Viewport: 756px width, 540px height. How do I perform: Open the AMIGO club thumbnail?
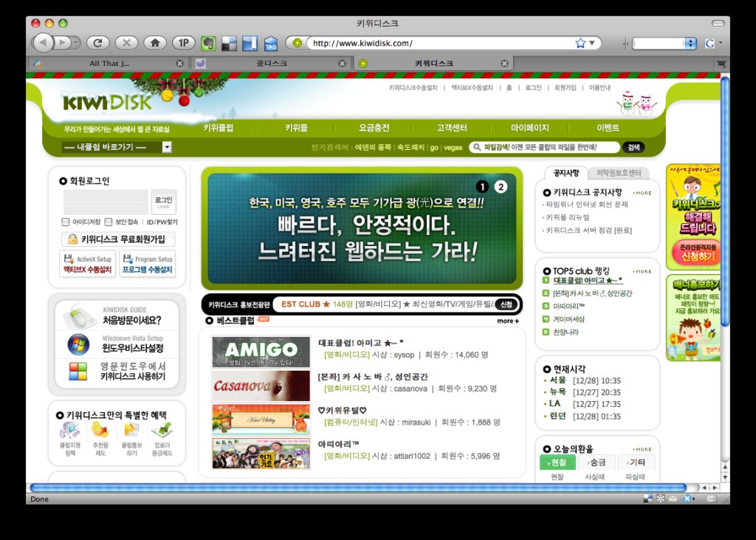(261, 352)
